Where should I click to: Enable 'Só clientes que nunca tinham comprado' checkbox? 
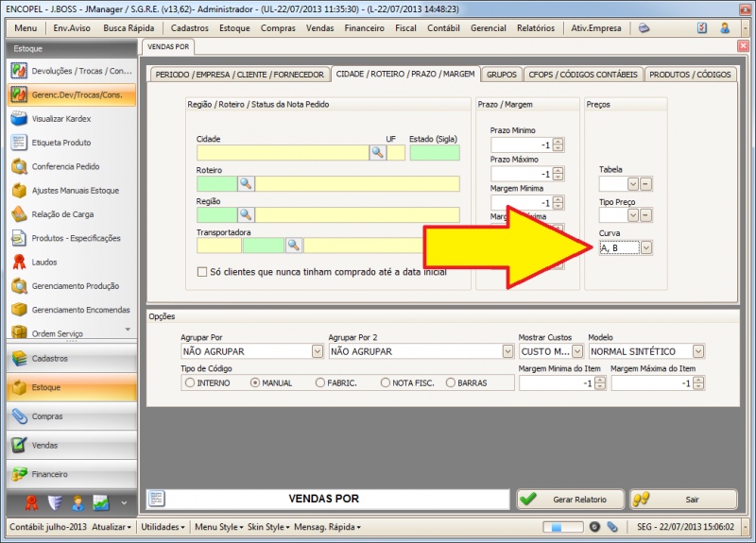tap(201, 272)
